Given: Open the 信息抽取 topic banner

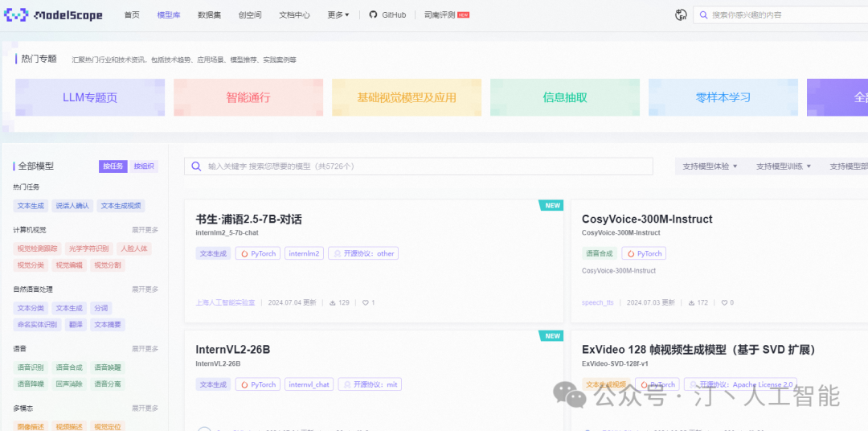Looking at the screenshot, I should coord(565,97).
